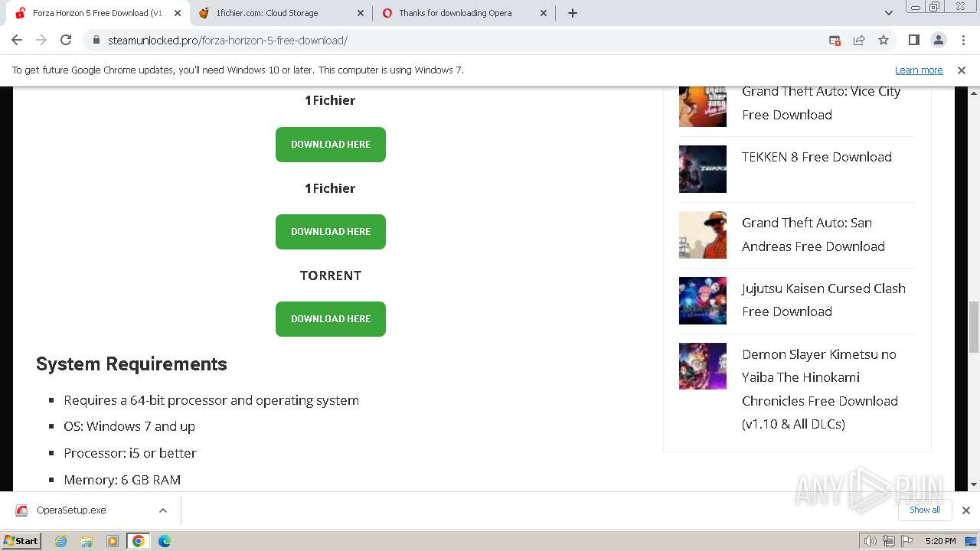This screenshot has width=980, height=551.
Task: Click the TEKKEN 8 game thumbnail
Action: [703, 169]
